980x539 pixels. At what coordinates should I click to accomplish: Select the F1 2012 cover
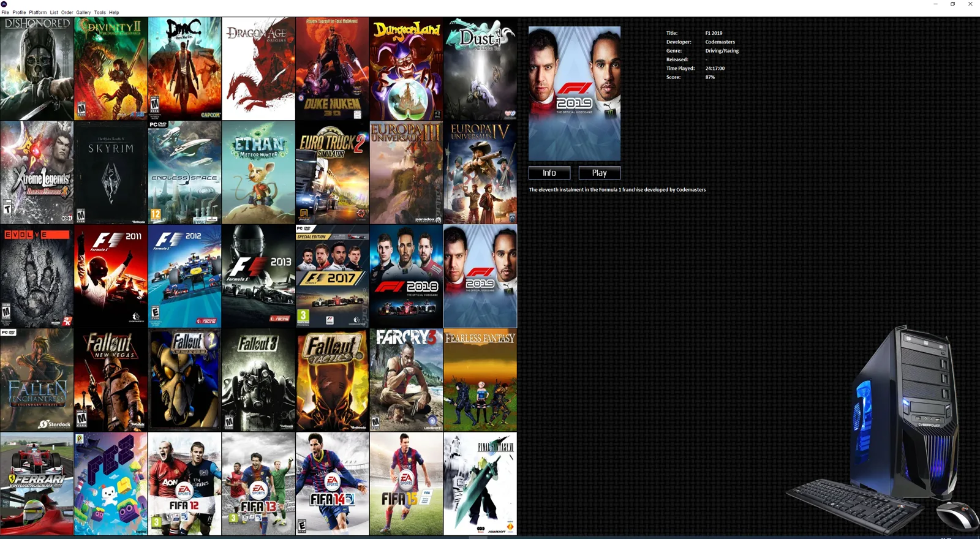184,276
